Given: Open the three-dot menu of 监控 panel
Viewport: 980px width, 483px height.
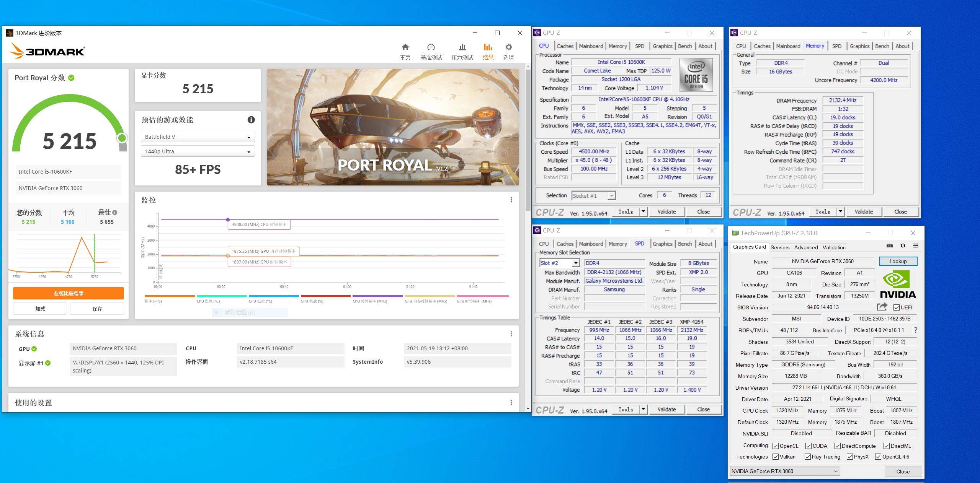Looking at the screenshot, I should point(511,200).
